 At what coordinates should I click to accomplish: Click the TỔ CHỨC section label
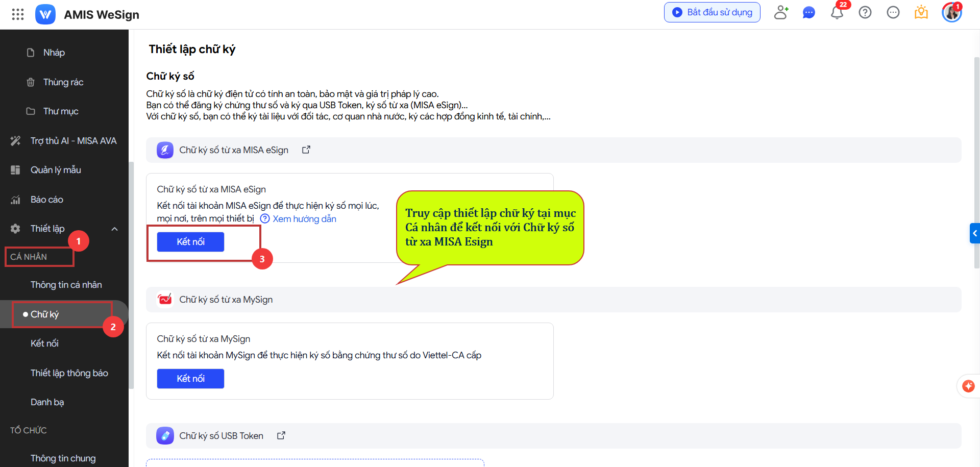tap(29, 430)
